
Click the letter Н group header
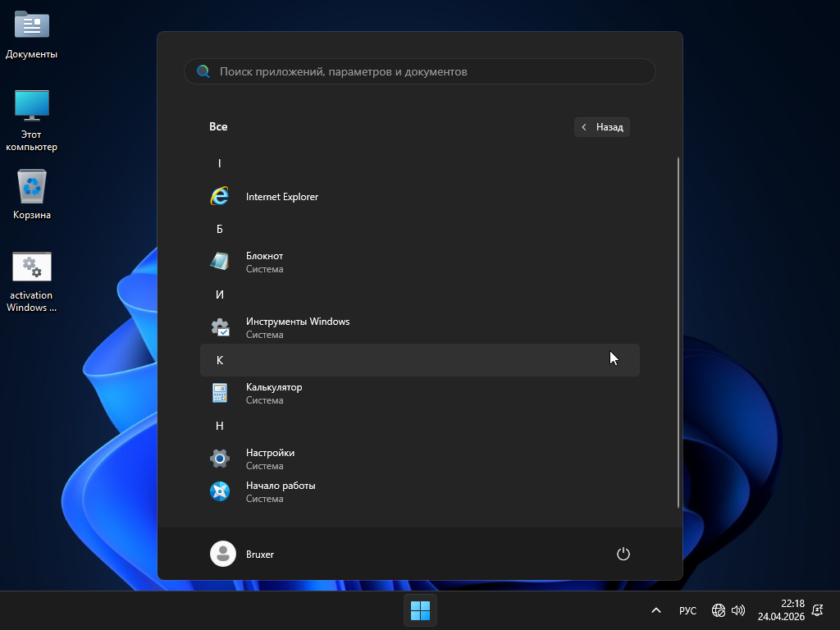220,426
